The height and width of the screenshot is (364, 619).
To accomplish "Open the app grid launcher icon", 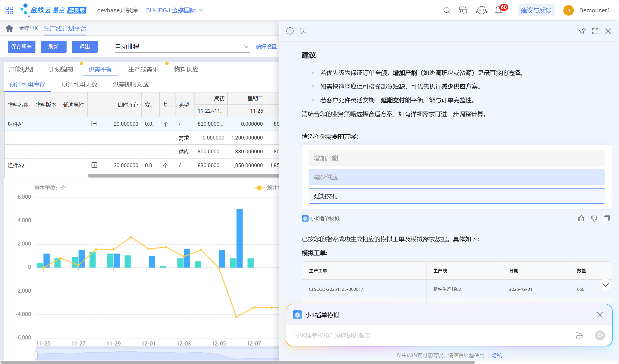I will coord(9,10).
